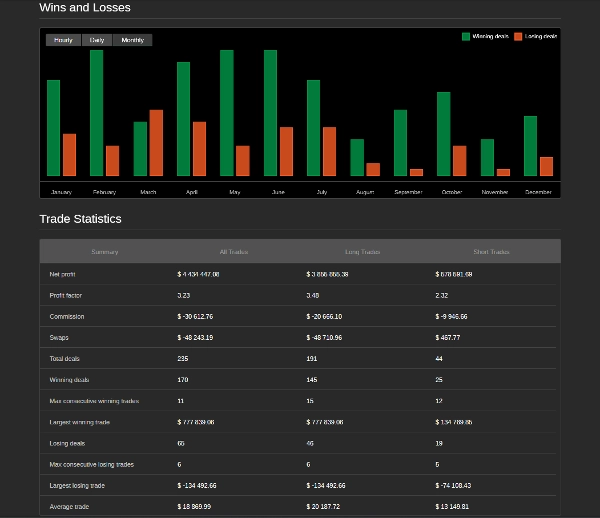
Task: Click Average trade value $ 18 869.99
Action: click(194, 507)
